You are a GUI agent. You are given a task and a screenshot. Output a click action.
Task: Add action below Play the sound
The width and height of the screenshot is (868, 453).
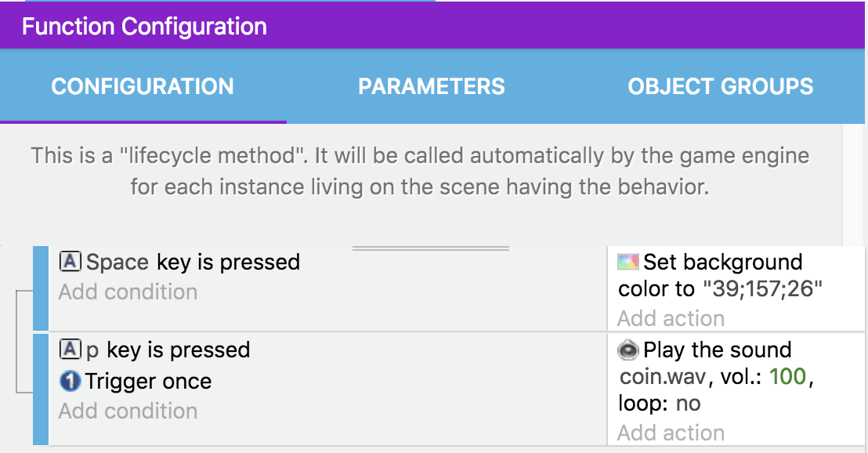(x=671, y=433)
